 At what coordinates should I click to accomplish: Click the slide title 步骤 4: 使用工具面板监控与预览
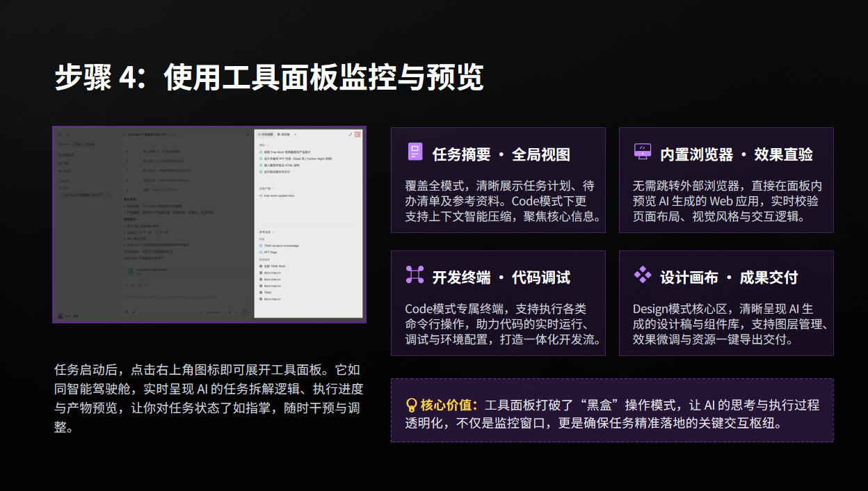pyautogui.click(x=268, y=78)
